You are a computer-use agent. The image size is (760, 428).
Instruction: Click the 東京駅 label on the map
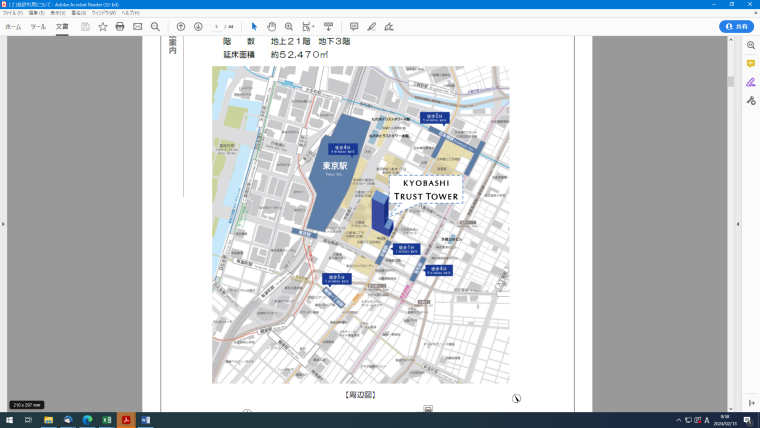[335, 166]
